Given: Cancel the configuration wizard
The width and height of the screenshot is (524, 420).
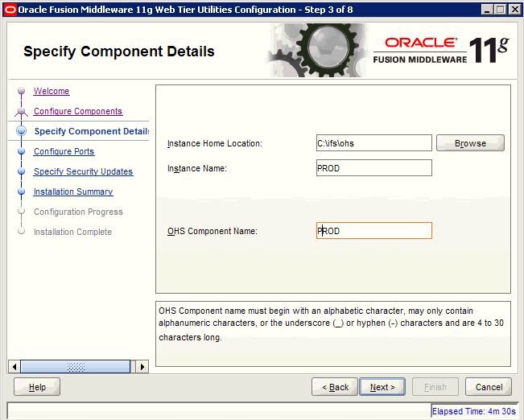Looking at the screenshot, I should [489, 387].
